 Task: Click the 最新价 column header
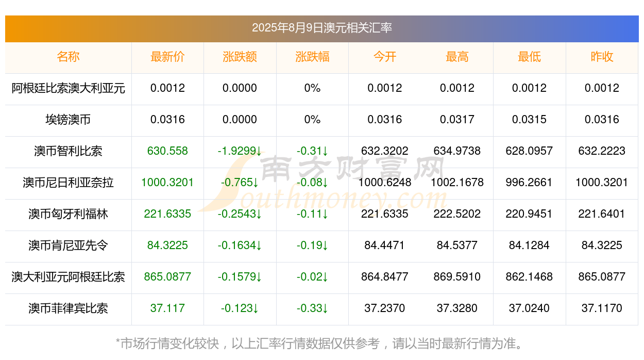(x=167, y=57)
